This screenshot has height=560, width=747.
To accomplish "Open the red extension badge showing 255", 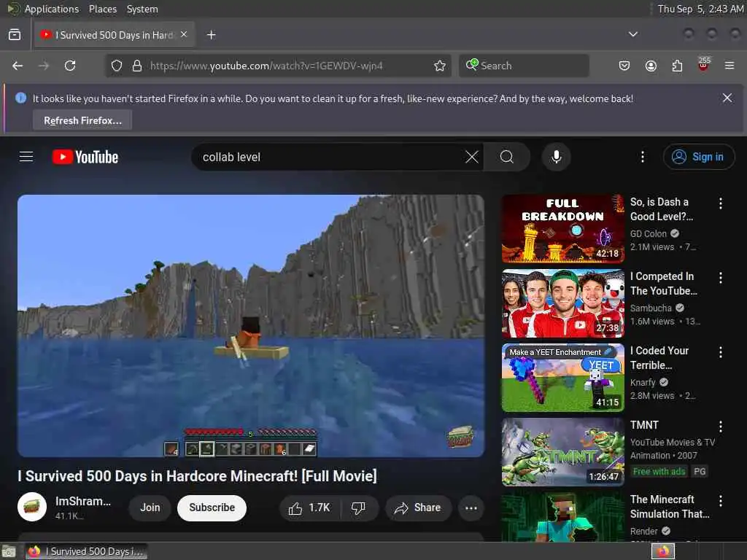I will tap(704, 64).
